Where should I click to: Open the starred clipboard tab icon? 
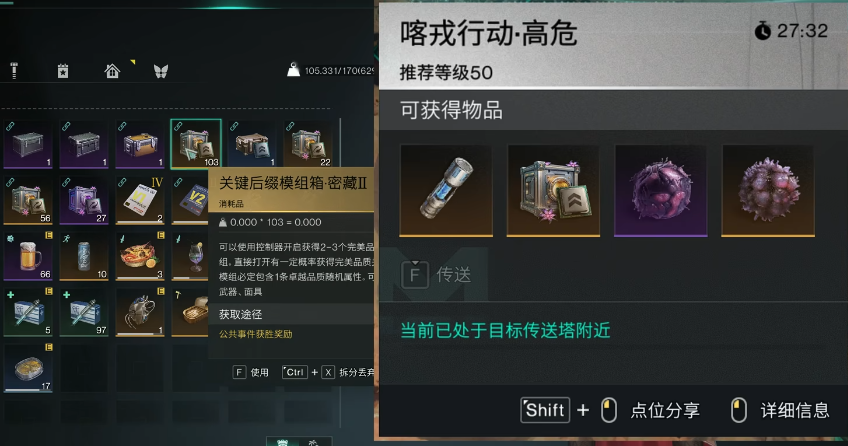63,71
